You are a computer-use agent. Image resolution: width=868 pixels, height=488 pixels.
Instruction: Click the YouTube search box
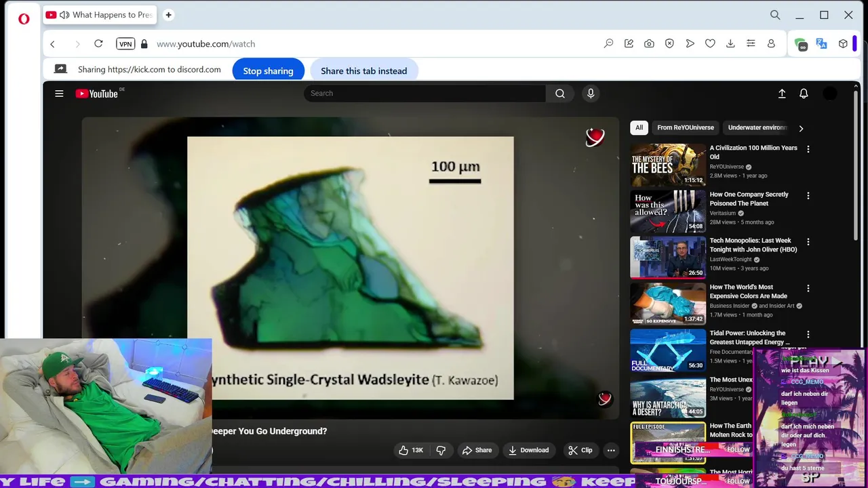point(425,94)
